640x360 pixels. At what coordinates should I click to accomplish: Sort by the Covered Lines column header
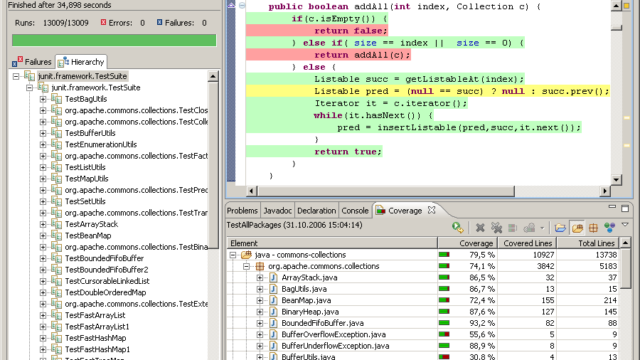click(527, 243)
